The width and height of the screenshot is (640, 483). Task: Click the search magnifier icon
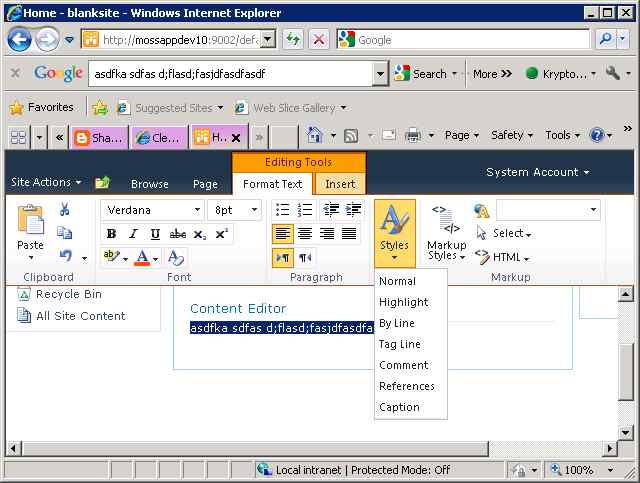[606, 39]
